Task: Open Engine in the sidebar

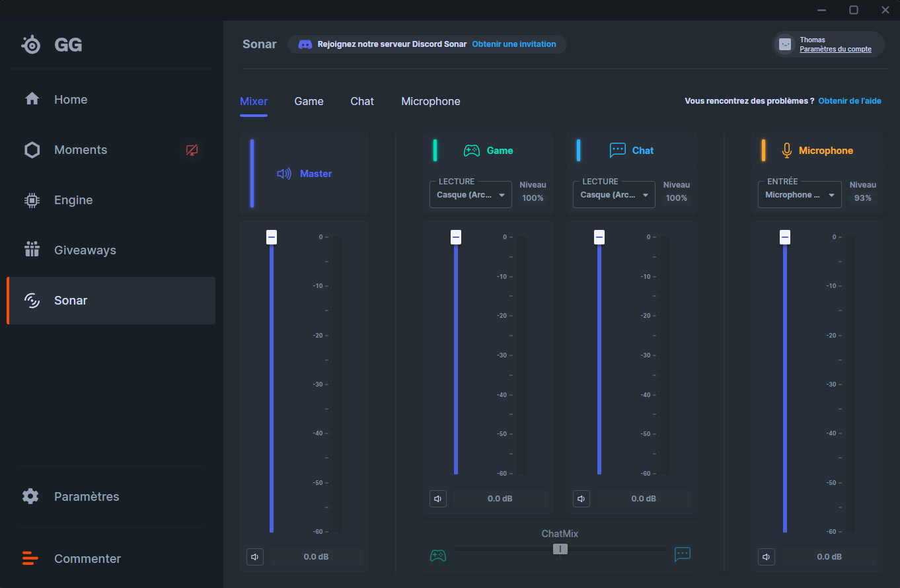Action: [111, 200]
